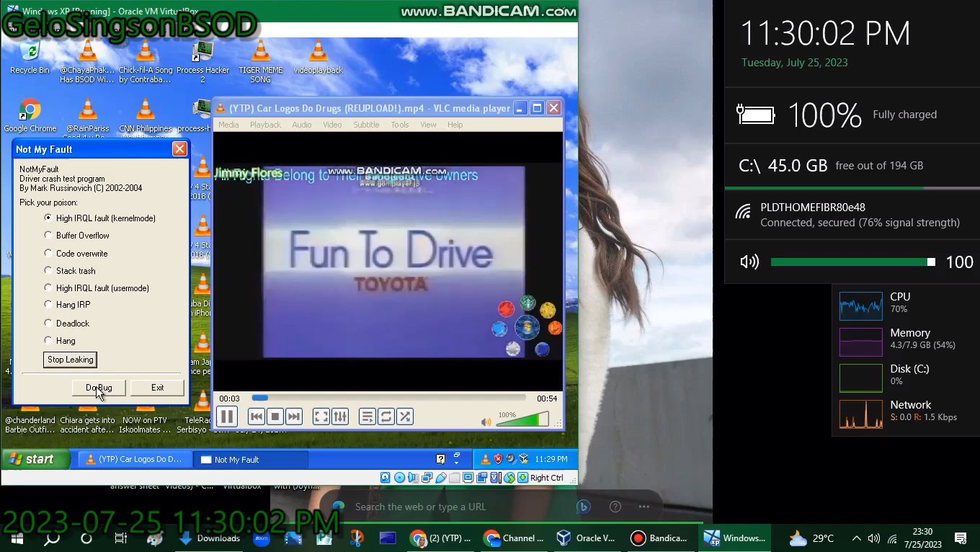Open Chick-fil-A Song desktop file
980x552 pixels.
pos(145,63)
